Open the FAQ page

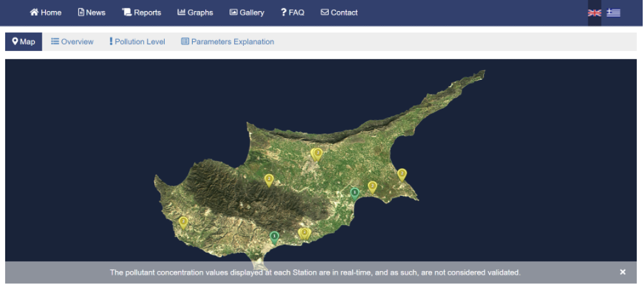(292, 12)
